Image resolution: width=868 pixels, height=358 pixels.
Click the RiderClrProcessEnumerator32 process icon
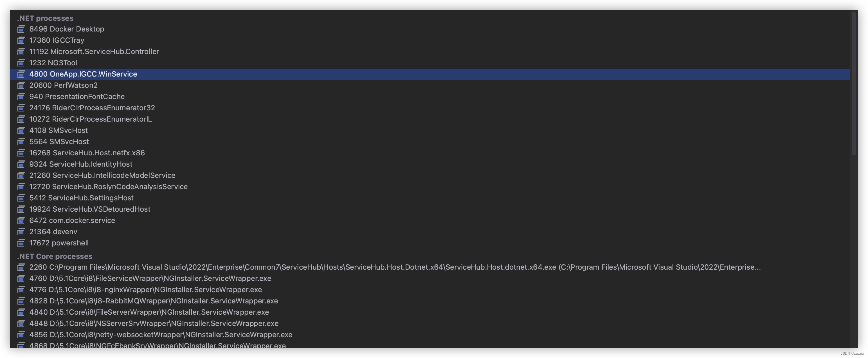(x=21, y=108)
